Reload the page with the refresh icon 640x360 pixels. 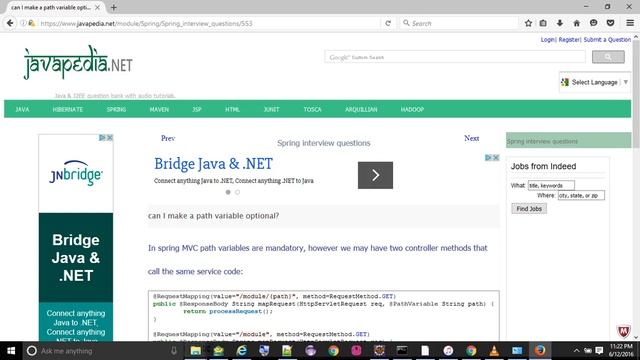pos(388,23)
